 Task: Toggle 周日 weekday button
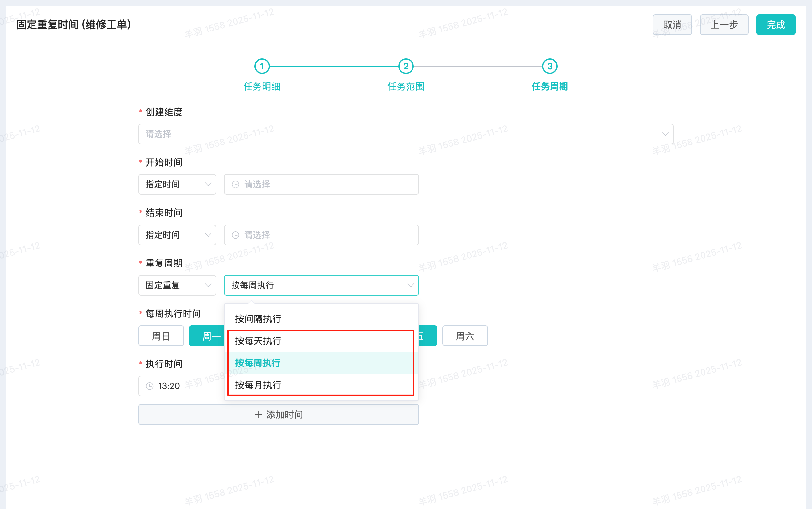(161, 336)
